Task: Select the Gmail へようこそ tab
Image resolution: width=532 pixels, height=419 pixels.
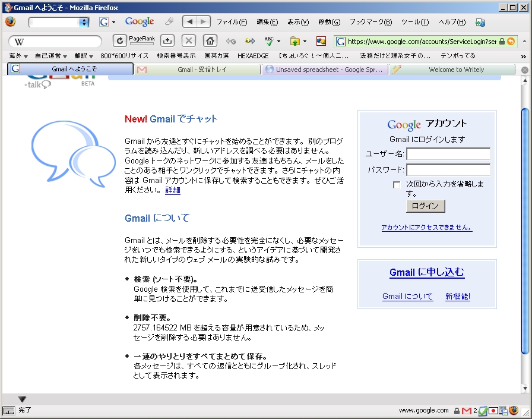Action: [71, 68]
